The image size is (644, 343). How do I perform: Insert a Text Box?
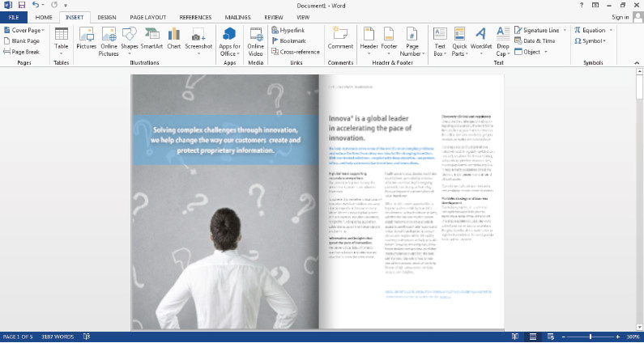point(440,42)
